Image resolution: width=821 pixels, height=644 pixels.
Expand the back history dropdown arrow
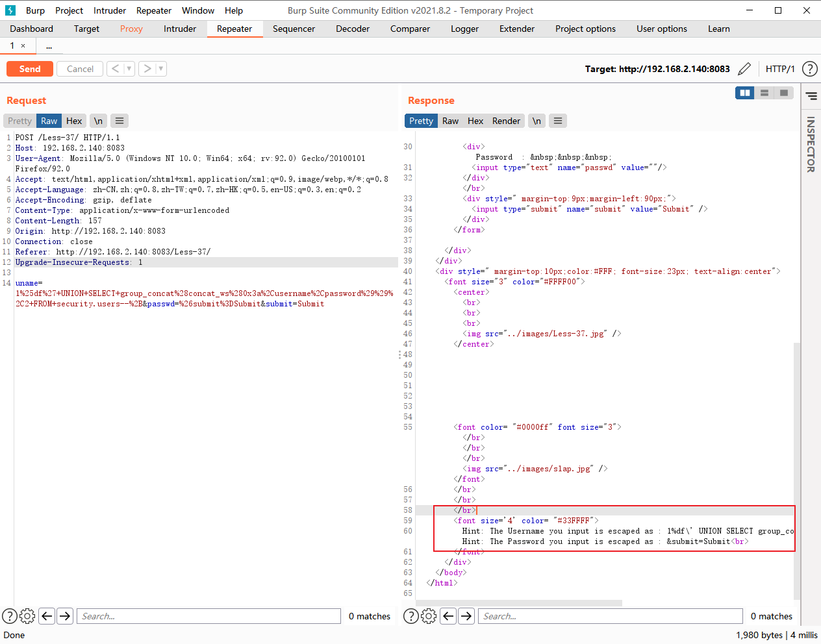tap(129, 69)
